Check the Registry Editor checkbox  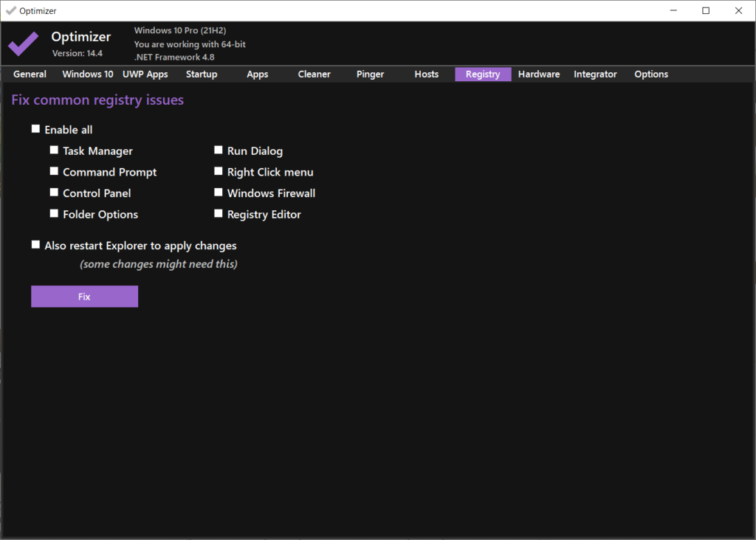[x=219, y=213]
